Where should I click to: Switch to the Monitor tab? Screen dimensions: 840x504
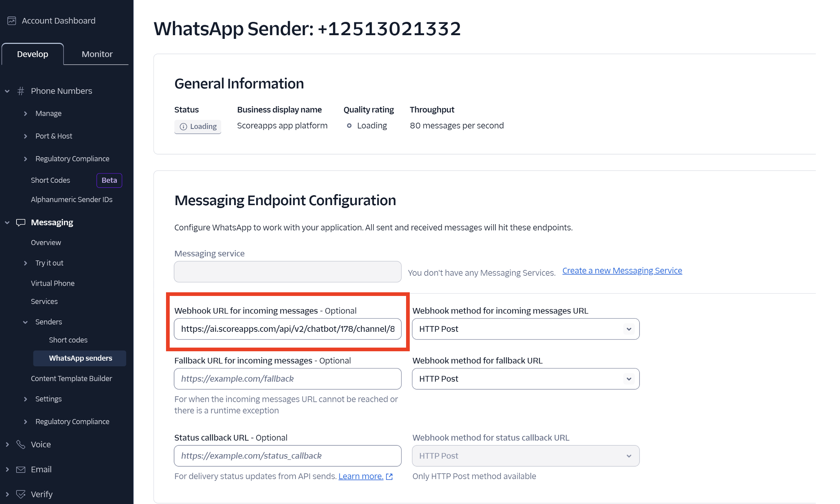click(x=97, y=54)
